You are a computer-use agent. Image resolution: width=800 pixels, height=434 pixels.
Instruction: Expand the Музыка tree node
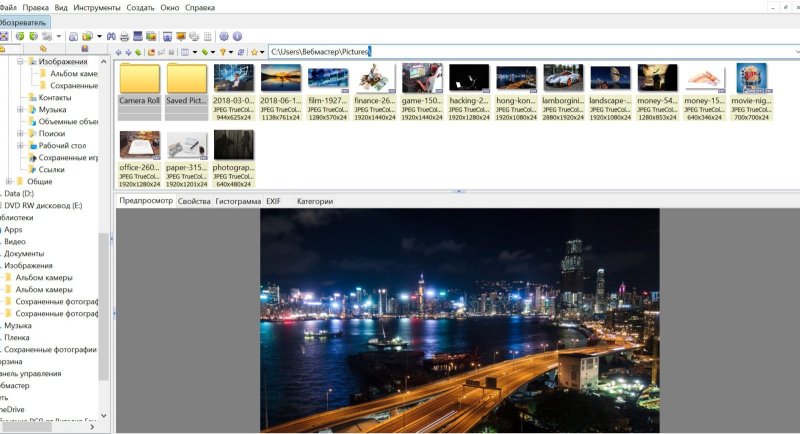coord(20,109)
